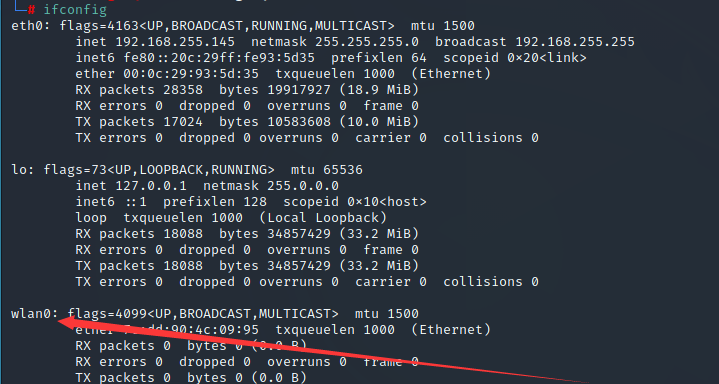Click the netmask value 255.255.255.0
This screenshot has height=384, width=719.
[x=367, y=42]
